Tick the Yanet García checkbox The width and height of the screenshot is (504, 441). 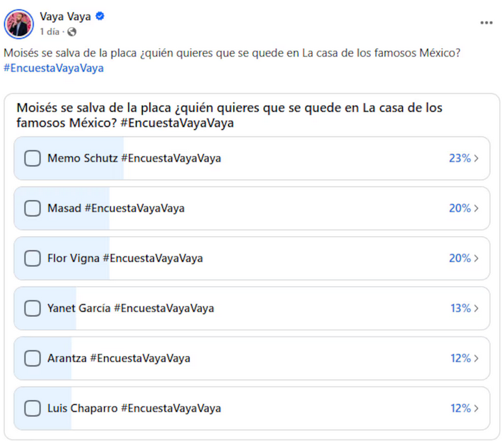(x=33, y=308)
